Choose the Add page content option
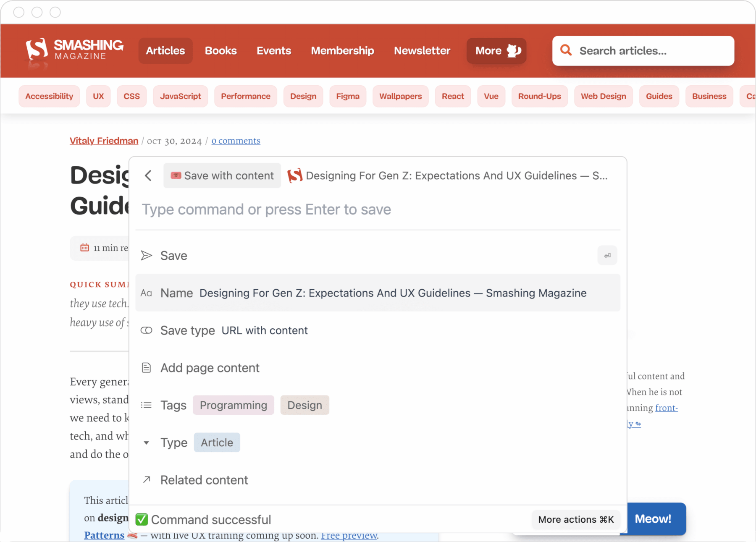 (378, 368)
